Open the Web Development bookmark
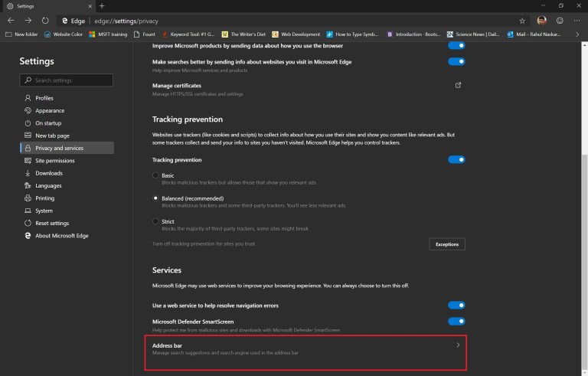Screen dimensions: 588x376 click(296, 34)
